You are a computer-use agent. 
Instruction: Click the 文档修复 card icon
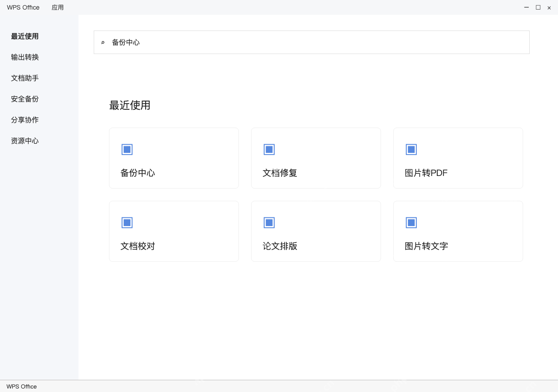[x=269, y=149]
